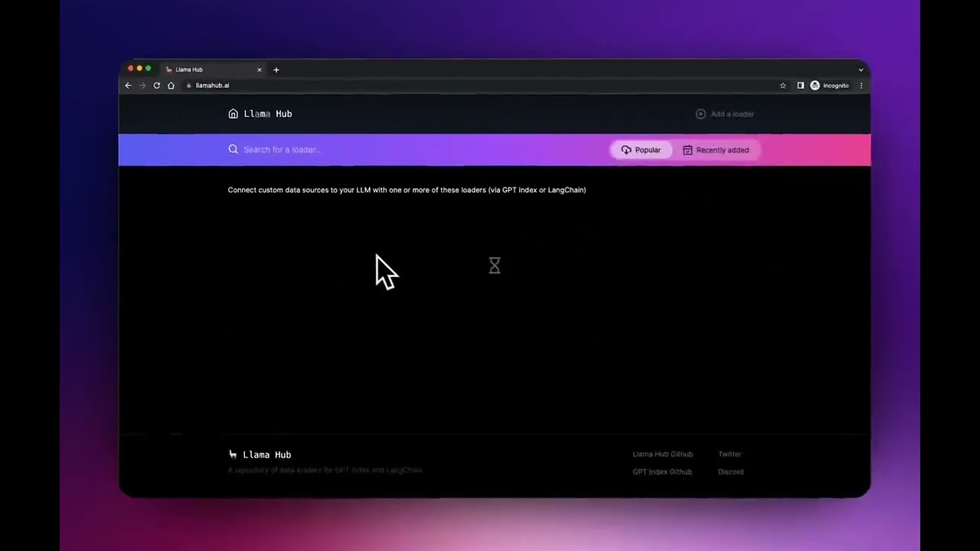Open the Twitter footer link

[x=730, y=455]
